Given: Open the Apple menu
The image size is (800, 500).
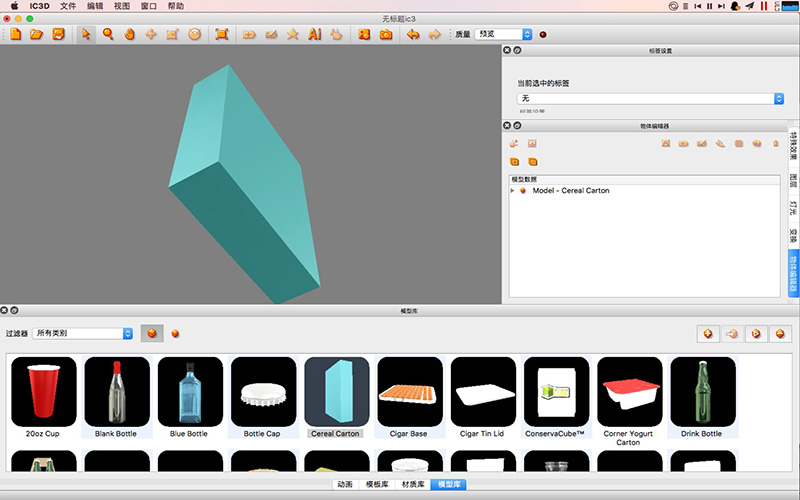Looking at the screenshot, I should [14, 6].
